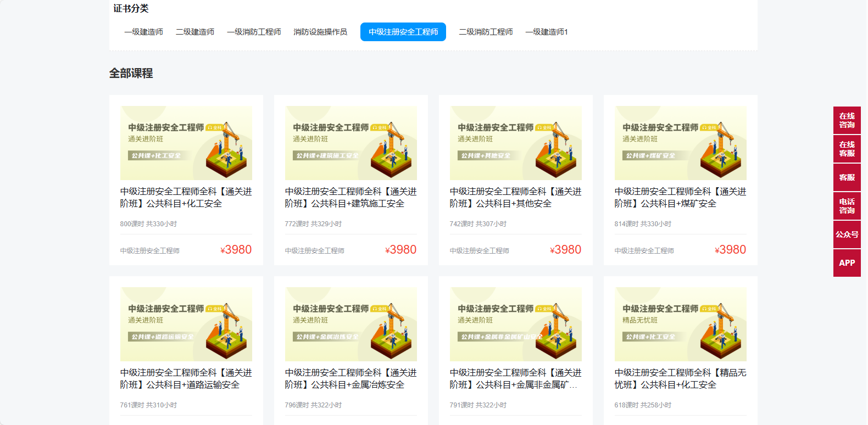This screenshot has width=868, height=425.
Task: Show the 公众号 QR sidebar item
Action: 847,234
